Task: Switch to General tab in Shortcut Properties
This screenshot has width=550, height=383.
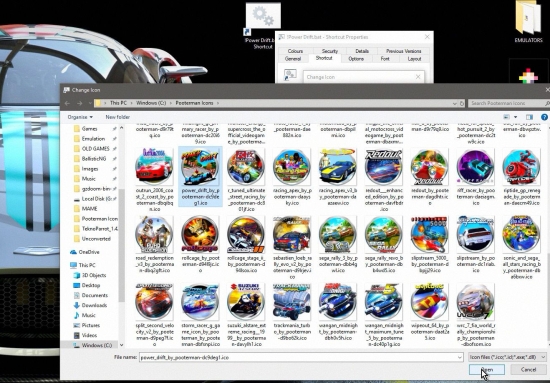Action: (293, 59)
